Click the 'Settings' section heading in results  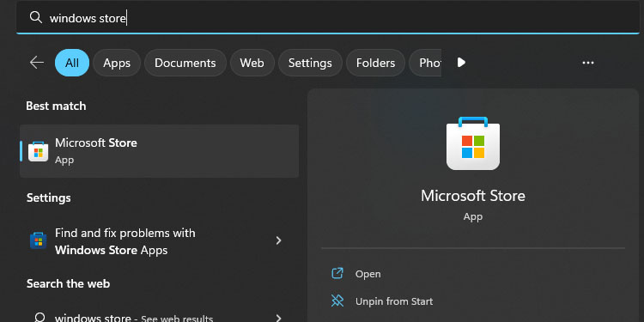(x=48, y=198)
